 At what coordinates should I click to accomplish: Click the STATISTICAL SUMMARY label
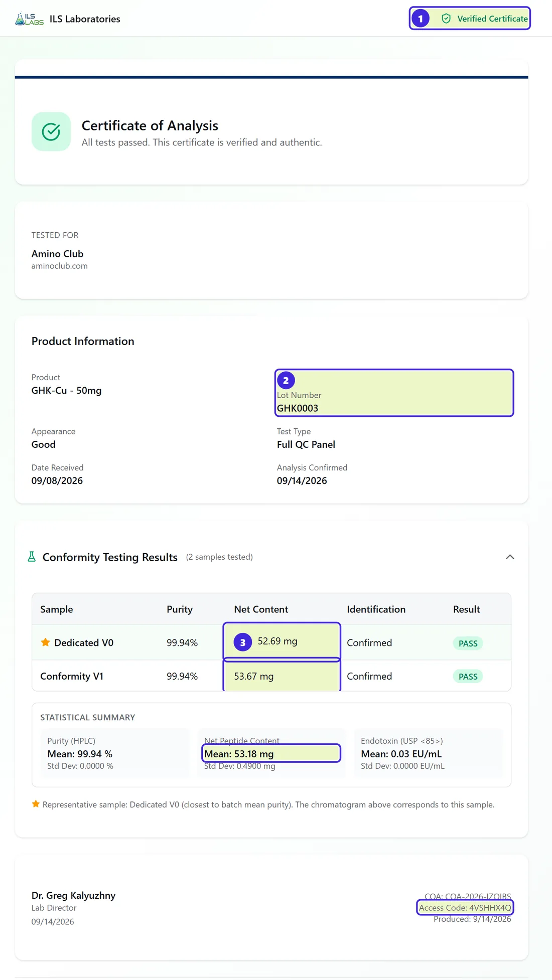click(88, 717)
